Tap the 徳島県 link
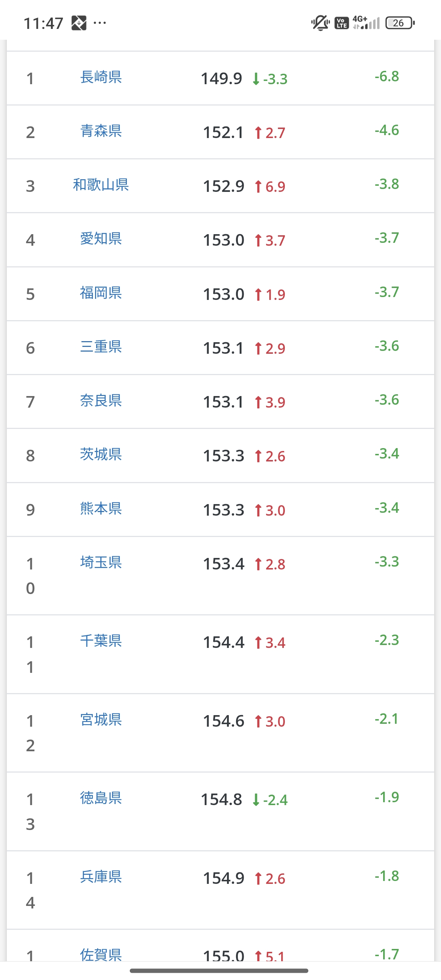Screen dimensions: 441x980 coord(101,798)
